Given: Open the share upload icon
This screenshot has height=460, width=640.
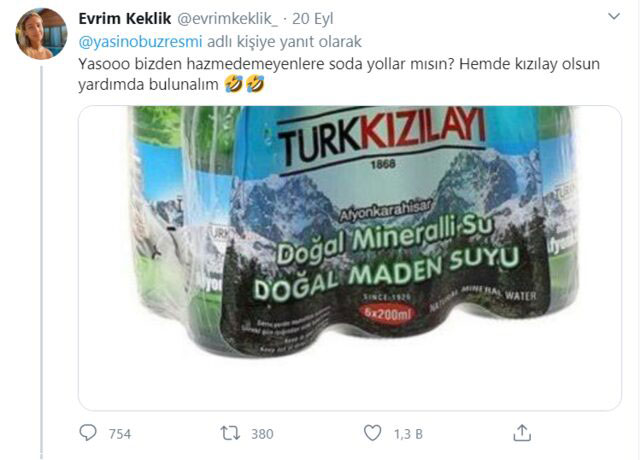Looking at the screenshot, I should coord(522,433).
